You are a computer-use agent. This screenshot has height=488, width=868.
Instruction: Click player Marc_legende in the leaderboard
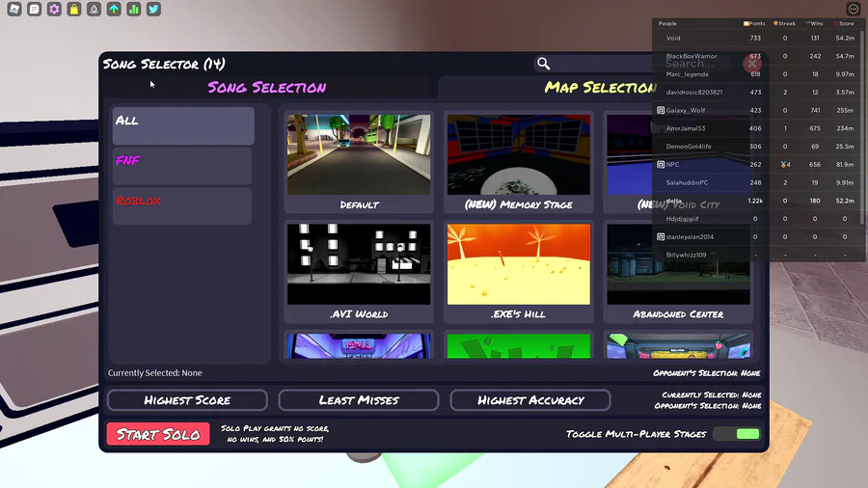(688, 74)
